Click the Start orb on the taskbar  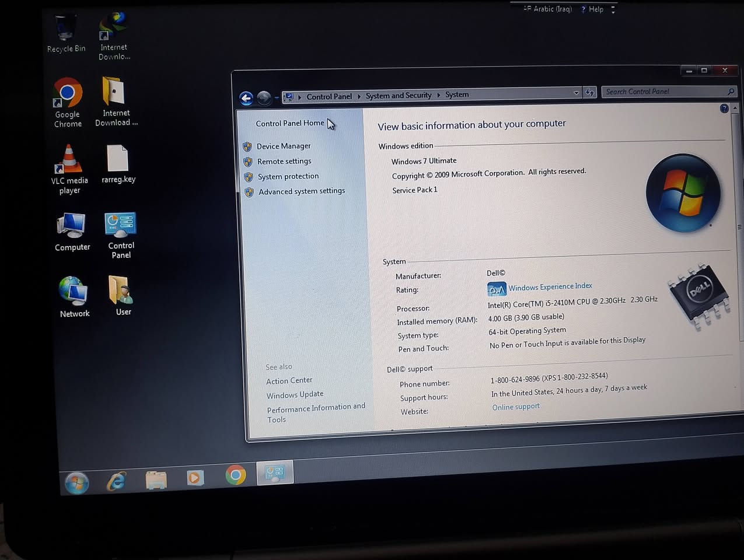[76, 483]
